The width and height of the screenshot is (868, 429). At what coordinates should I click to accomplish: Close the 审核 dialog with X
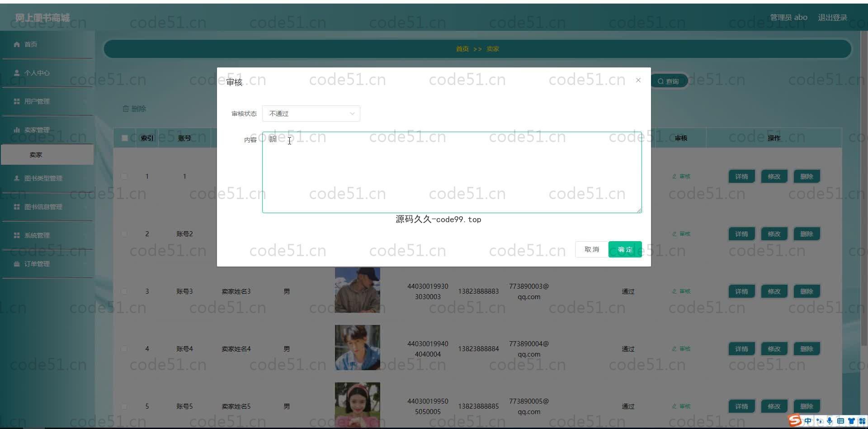[638, 80]
